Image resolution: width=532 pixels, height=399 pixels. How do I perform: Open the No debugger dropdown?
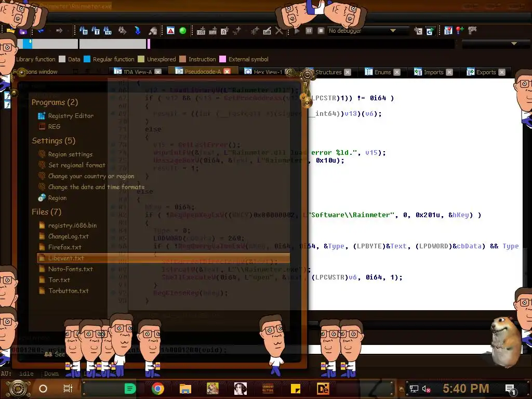[x=393, y=31]
